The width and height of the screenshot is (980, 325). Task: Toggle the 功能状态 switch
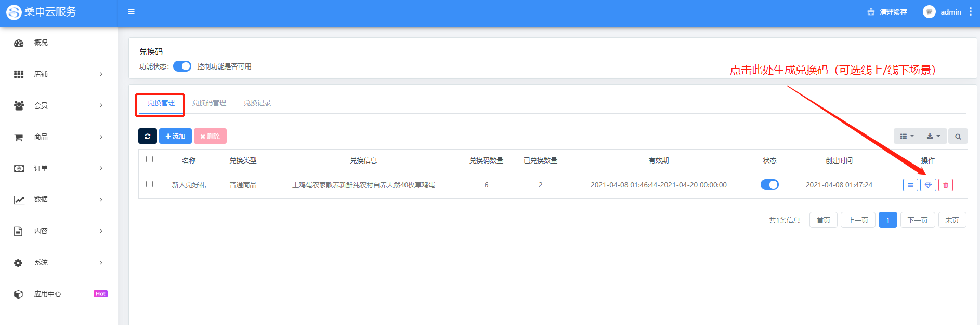point(182,66)
